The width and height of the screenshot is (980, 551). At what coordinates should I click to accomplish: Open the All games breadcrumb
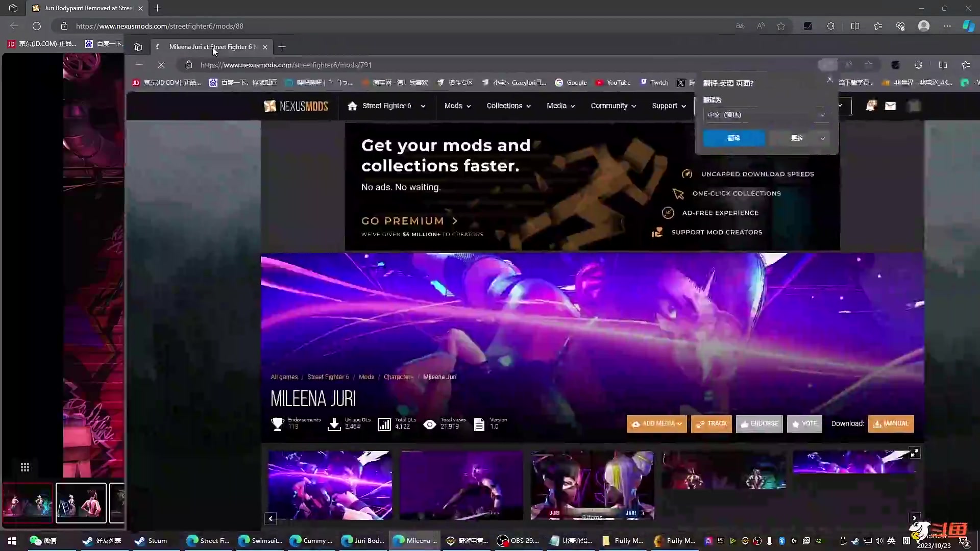point(284,377)
